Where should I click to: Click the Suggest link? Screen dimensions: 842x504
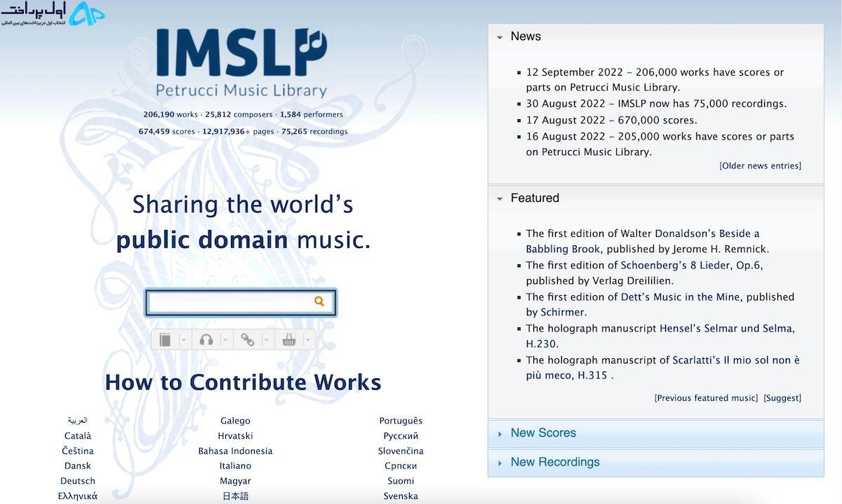pos(782,398)
